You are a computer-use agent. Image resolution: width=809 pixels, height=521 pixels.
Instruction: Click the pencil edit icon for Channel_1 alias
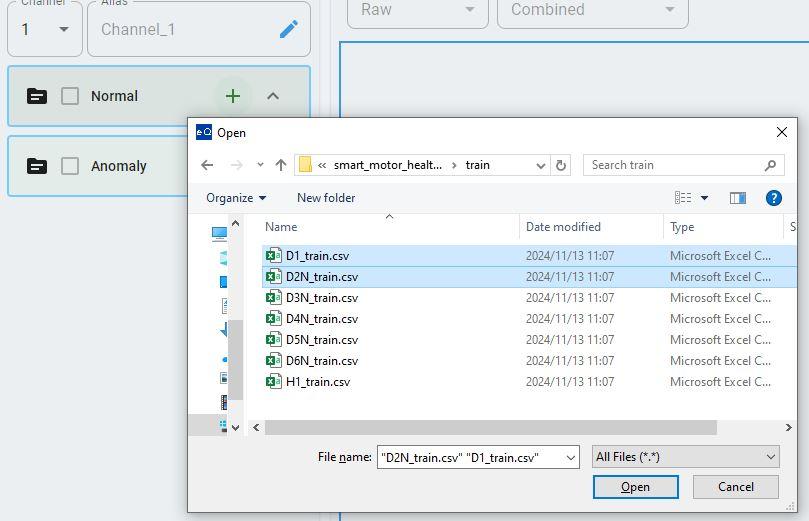pyautogui.click(x=289, y=29)
